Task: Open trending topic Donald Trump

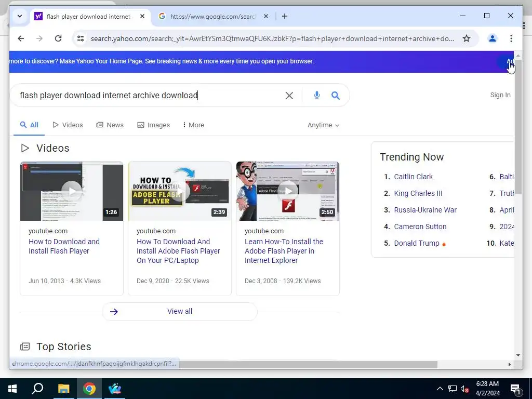Action: (x=417, y=243)
